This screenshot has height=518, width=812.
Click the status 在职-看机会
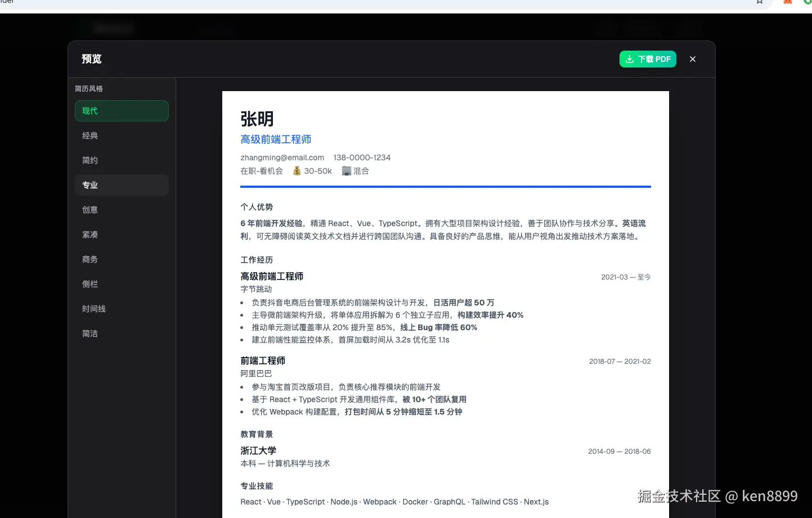[262, 171]
